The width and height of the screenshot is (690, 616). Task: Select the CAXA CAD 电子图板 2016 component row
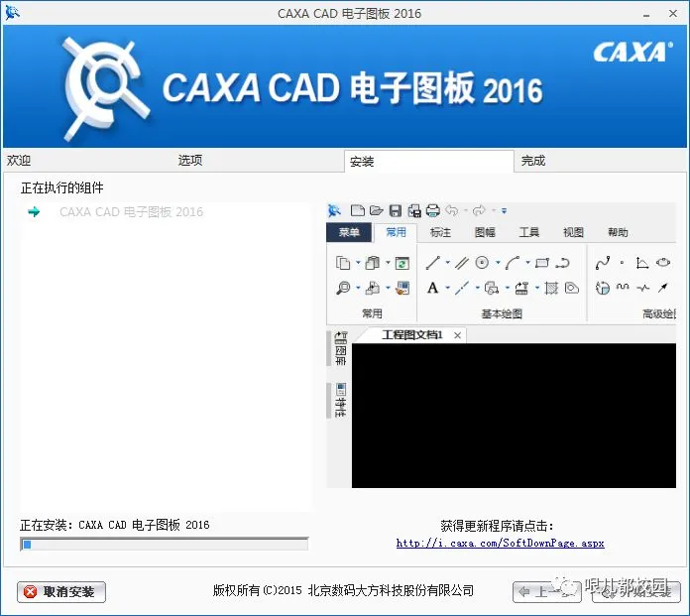click(131, 212)
